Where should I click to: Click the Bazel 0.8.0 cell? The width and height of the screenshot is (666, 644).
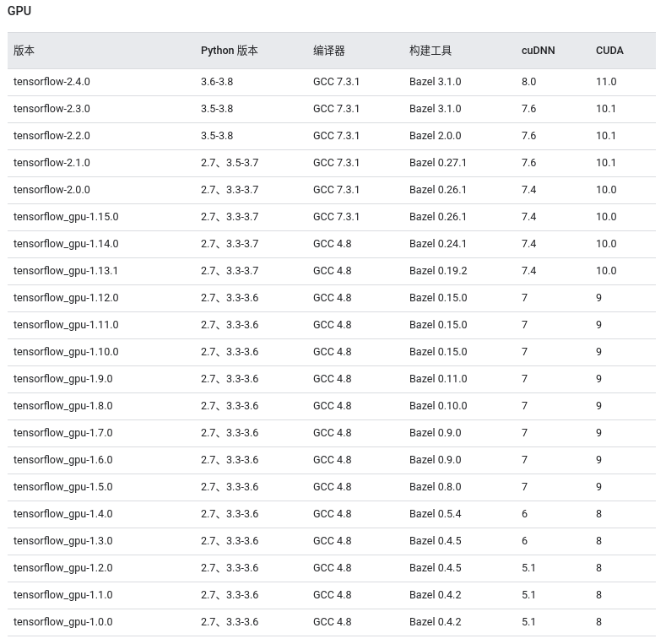click(x=436, y=487)
